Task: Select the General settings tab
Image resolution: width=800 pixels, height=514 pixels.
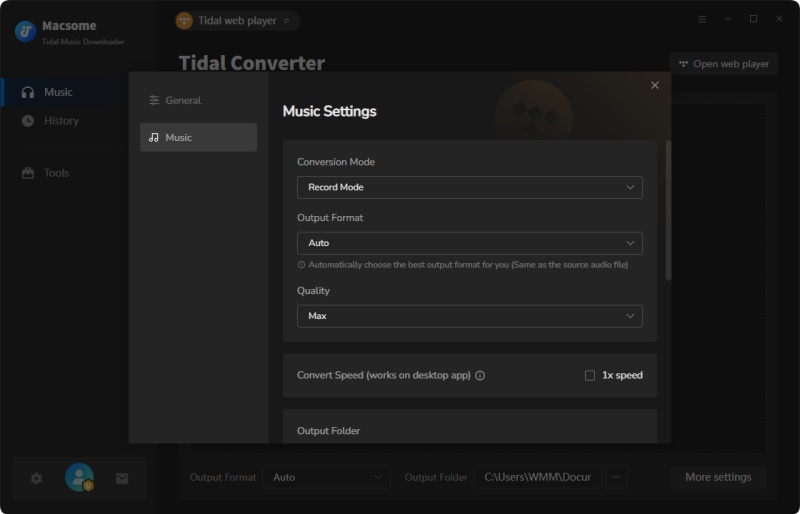Action: (x=198, y=101)
